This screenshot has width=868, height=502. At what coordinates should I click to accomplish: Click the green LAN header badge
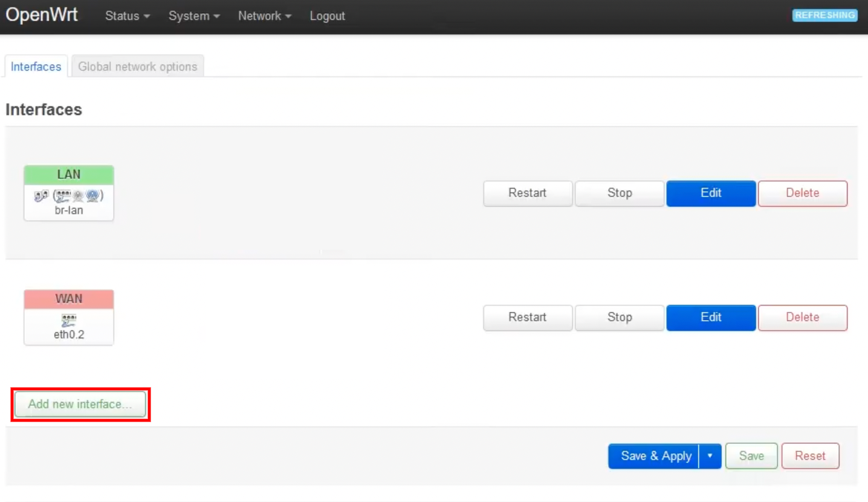(x=68, y=174)
